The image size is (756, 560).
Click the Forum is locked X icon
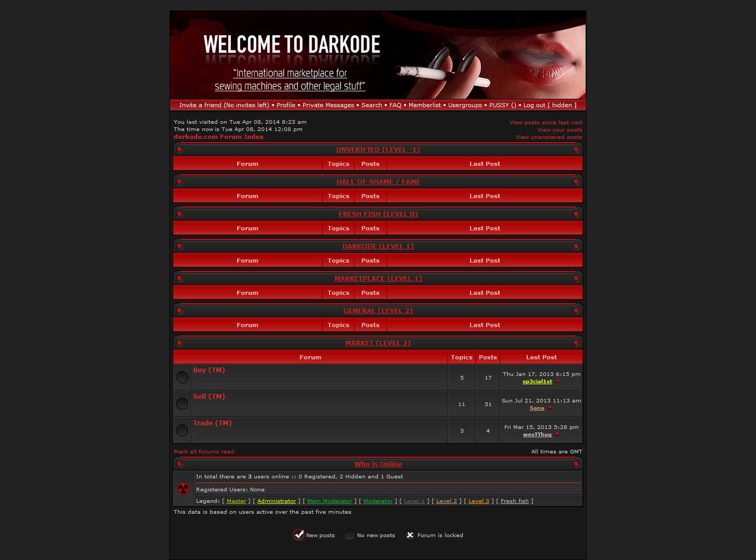pos(410,535)
